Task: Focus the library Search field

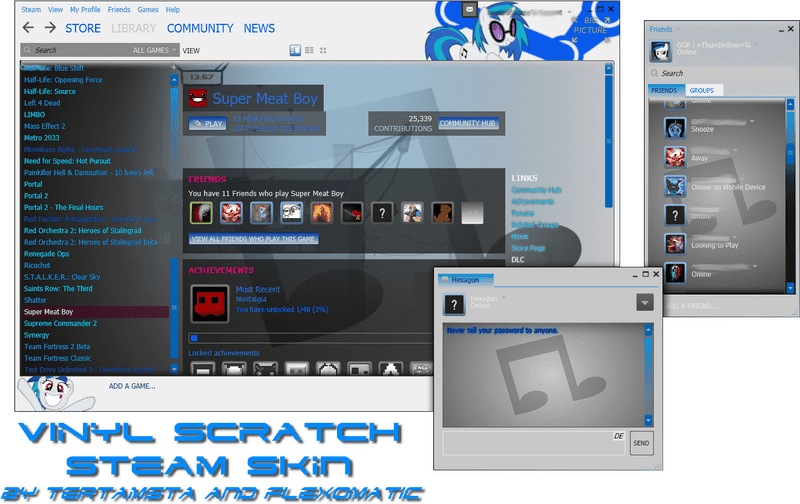Action: [77, 50]
